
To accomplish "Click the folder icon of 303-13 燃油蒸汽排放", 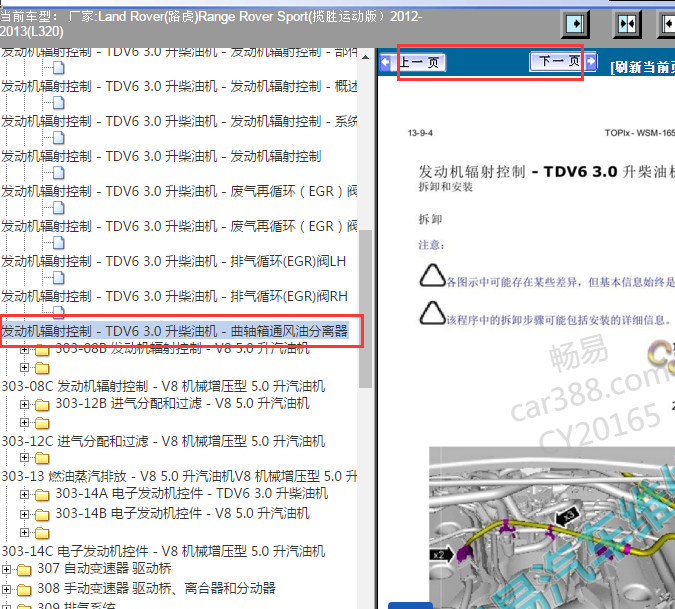I will coord(42,458).
